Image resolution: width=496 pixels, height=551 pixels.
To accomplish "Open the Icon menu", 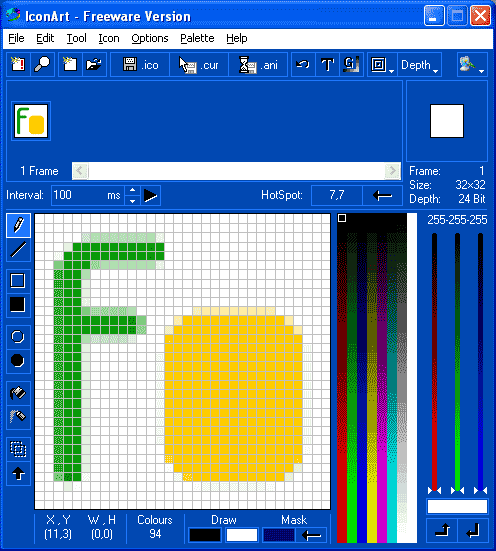I will [109, 38].
